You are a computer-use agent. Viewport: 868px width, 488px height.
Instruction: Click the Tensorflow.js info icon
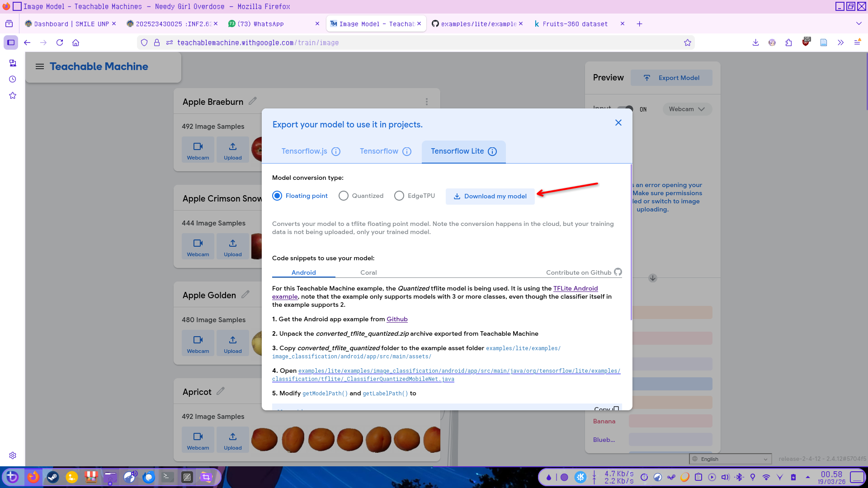click(x=336, y=151)
